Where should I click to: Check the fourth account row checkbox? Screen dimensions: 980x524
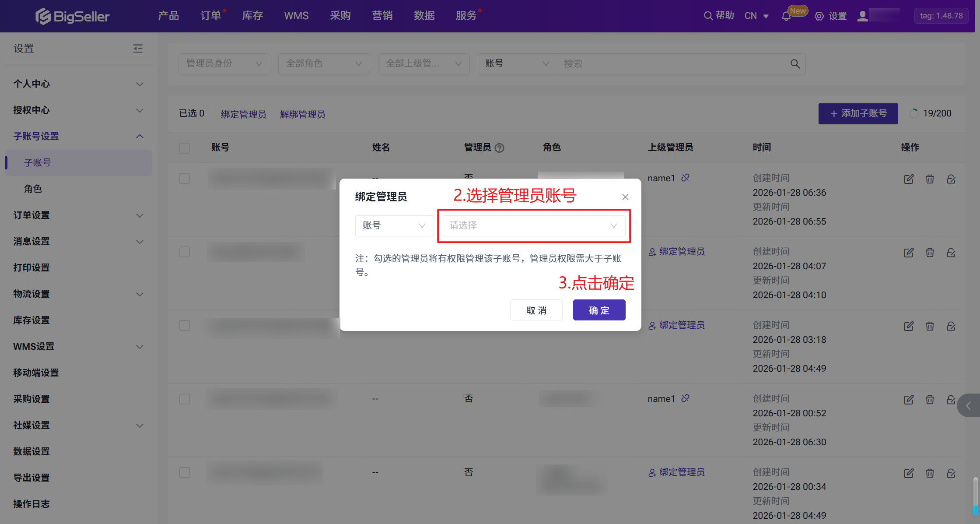coord(185,399)
